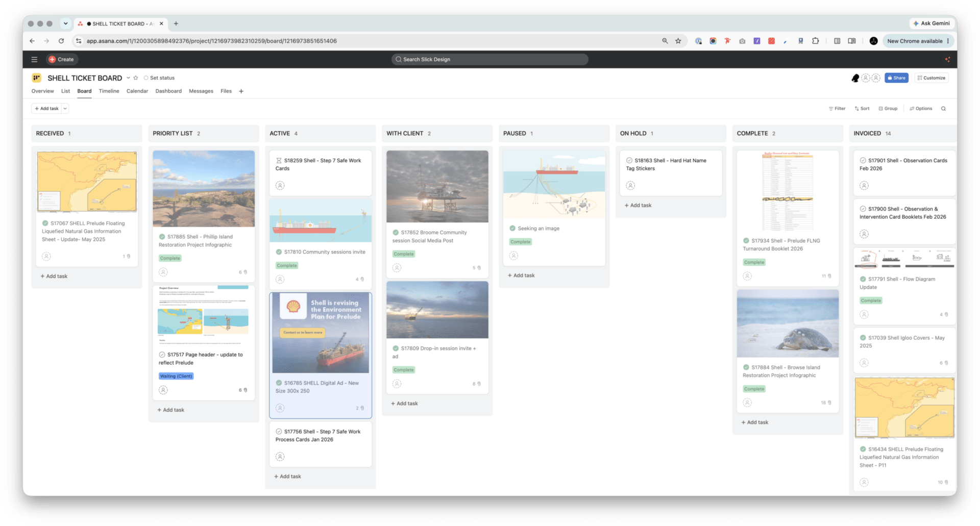Open the Messages tab
Image resolution: width=980 pixels, height=526 pixels.
pos(201,91)
